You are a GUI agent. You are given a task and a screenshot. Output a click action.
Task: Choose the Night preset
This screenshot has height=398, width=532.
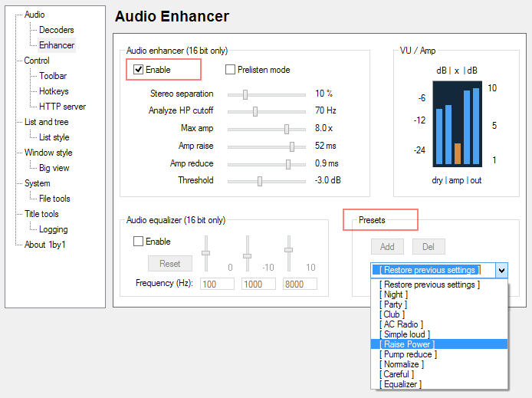[439, 294]
